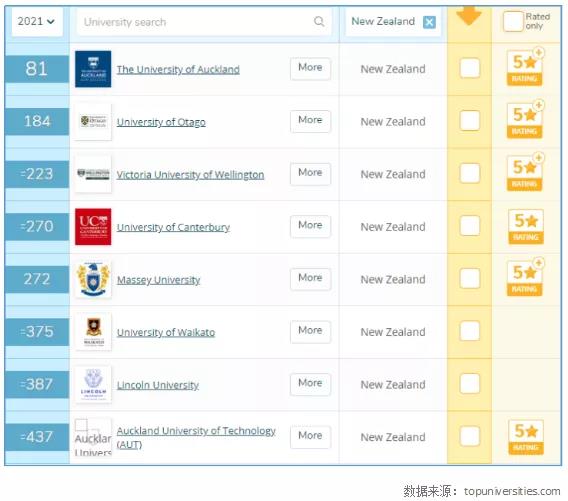Open University of Auckland 5-star rating badge
This screenshot has width=568, height=501.
pos(525,67)
